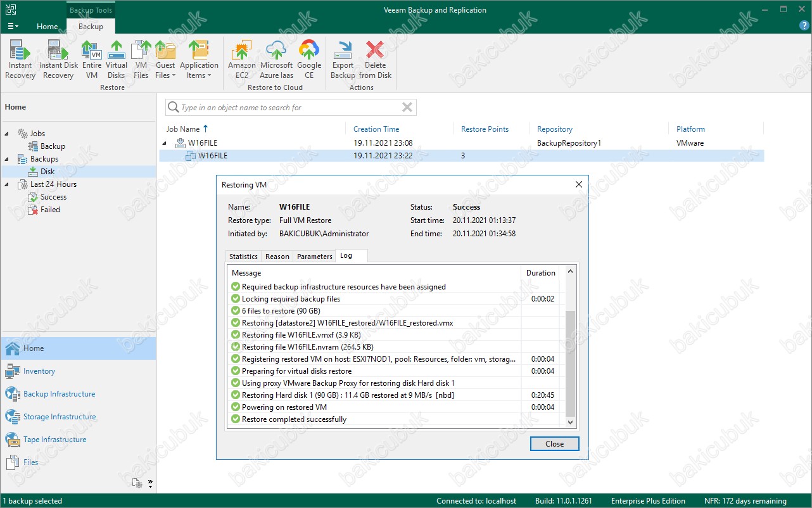The width and height of the screenshot is (812, 508).
Task: Switch to the Reason tab
Action: coord(277,257)
